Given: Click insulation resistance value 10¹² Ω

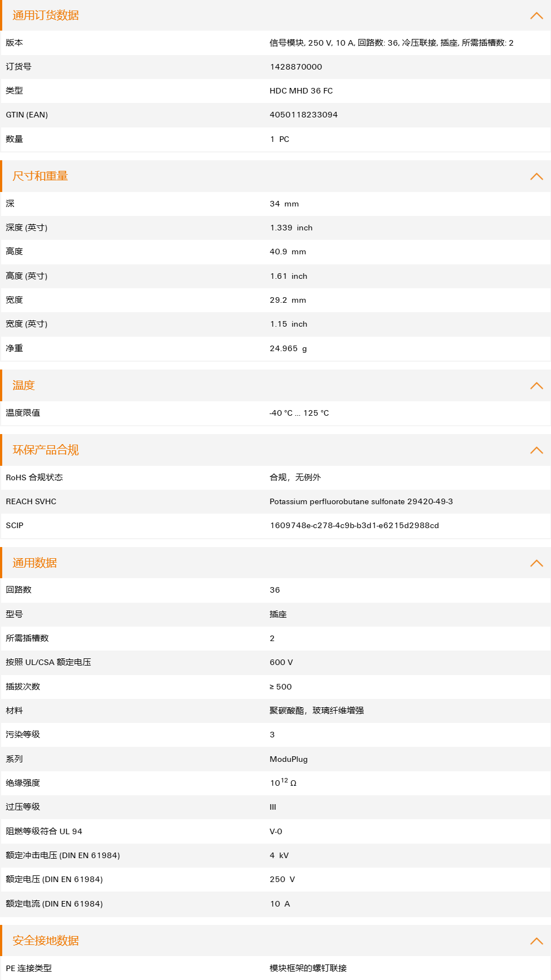Looking at the screenshot, I should point(283,782).
